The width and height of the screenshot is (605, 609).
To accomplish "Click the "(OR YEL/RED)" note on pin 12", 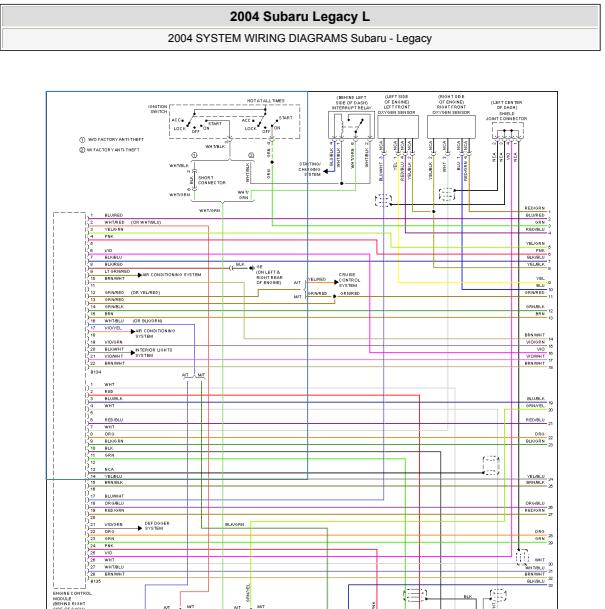I will pos(145,292).
